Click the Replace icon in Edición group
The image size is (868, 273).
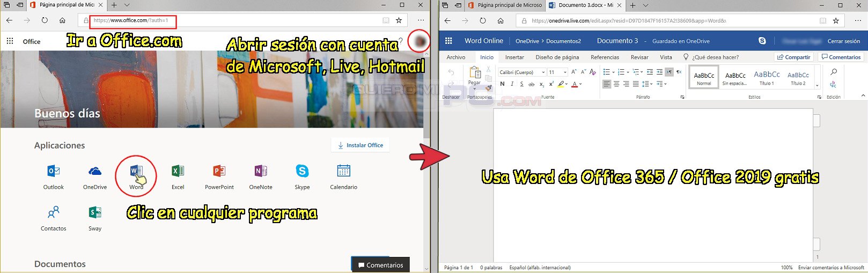point(833,84)
